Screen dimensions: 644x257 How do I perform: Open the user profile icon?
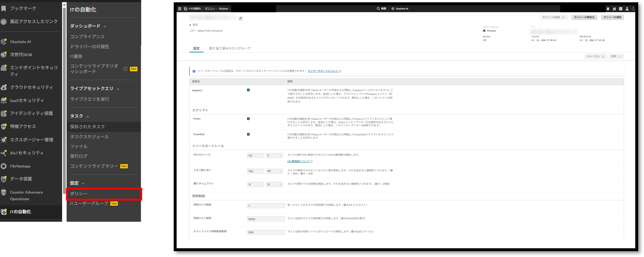point(627,9)
